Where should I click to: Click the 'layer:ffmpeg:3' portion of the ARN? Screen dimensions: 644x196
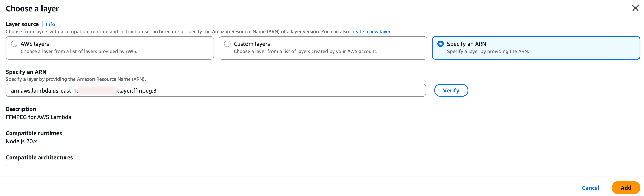(138, 91)
